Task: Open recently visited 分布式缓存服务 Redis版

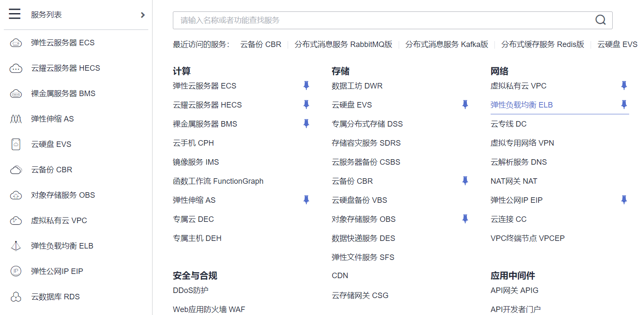Action: [x=543, y=44]
